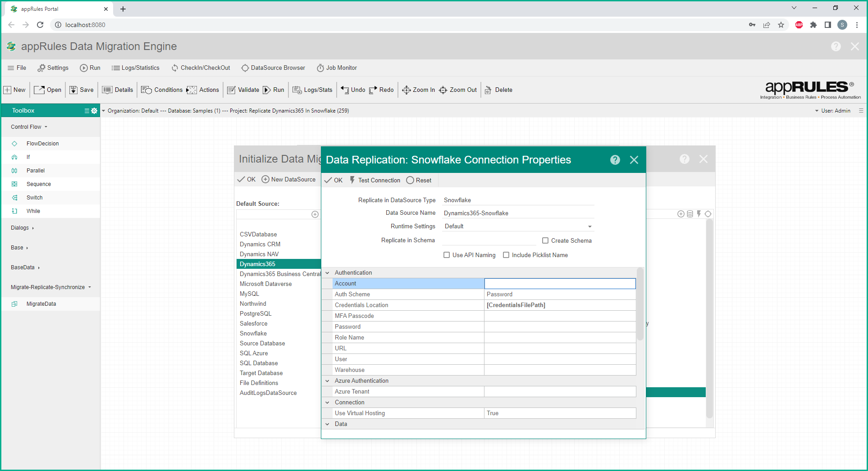
Task: Click the Account value input field
Action: click(x=560, y=284)
